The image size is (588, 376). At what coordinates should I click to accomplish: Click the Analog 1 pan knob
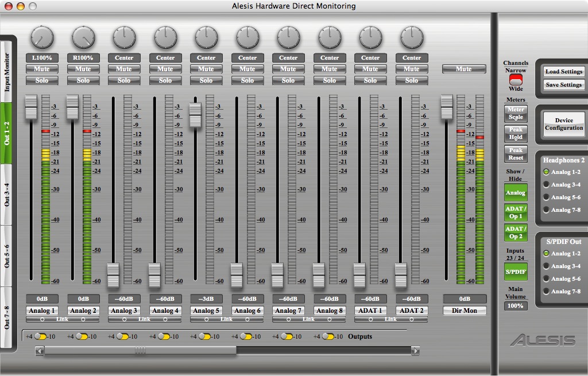pyautogui.click(x=42, y=37)
